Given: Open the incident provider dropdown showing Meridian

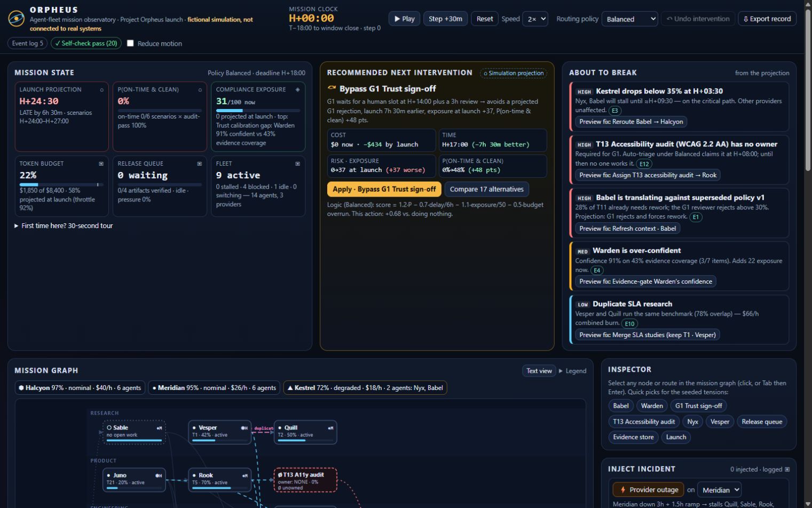Looking at the screenshot, I should click(720, 490).
